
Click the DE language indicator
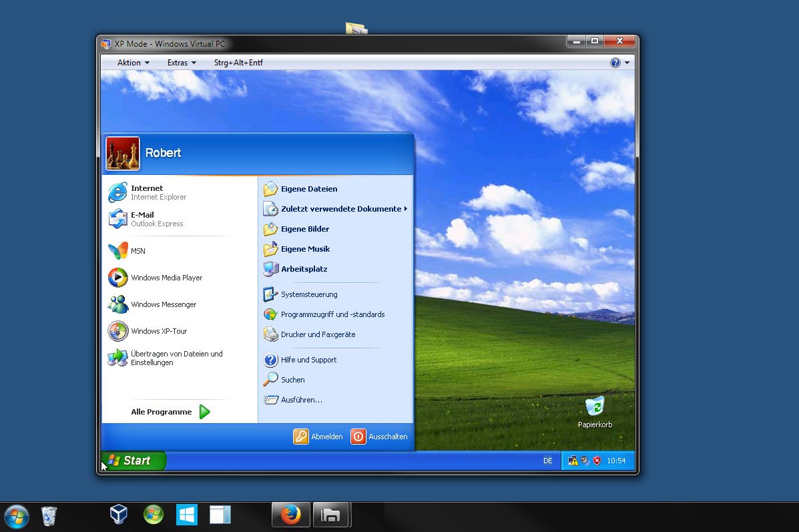click(x=547, y=461)
